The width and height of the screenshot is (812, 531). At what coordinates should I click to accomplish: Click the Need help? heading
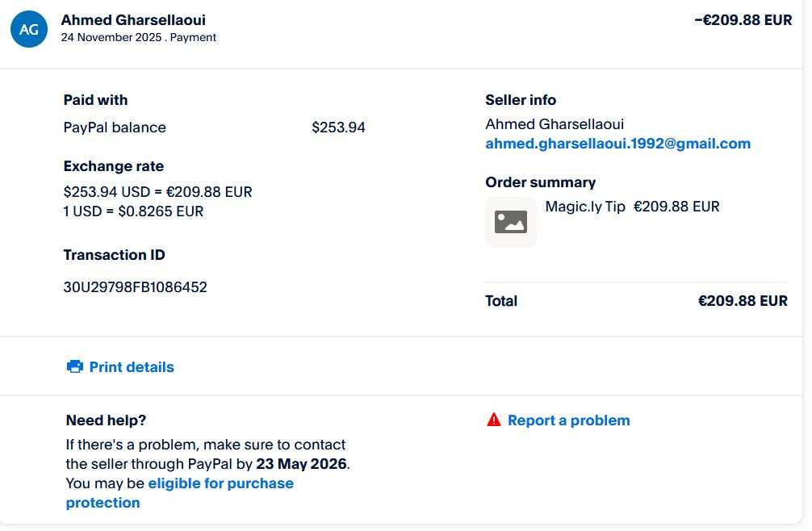pyautogui.click(x=106, y=420)
